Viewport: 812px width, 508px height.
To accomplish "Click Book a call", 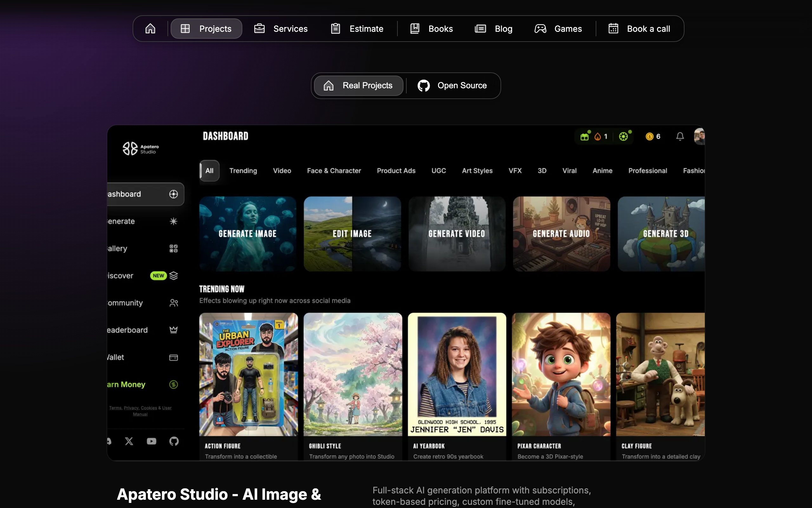I will coord(639,29).
